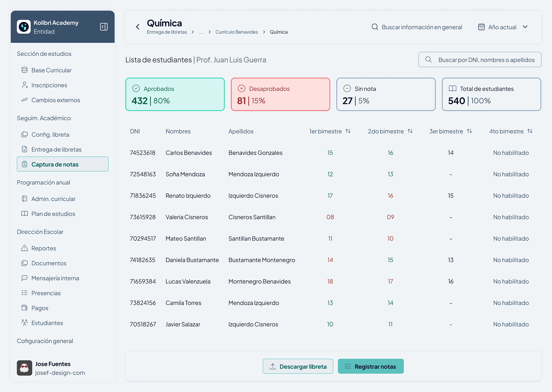
Task: Open Captura de notas menu item
Action: coord(63,164)
